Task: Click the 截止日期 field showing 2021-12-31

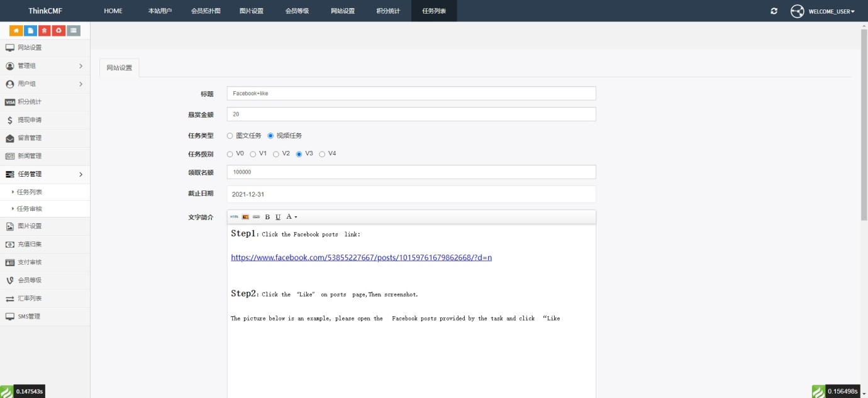Action: (411, 194)
